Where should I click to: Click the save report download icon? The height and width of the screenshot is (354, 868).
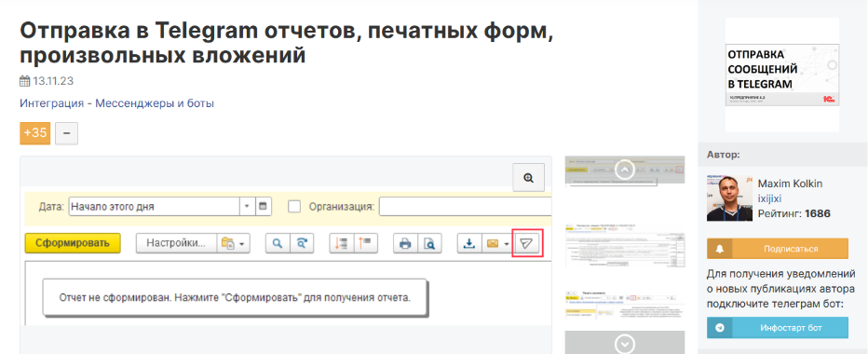pyautogui.click(x=469, y=243)
